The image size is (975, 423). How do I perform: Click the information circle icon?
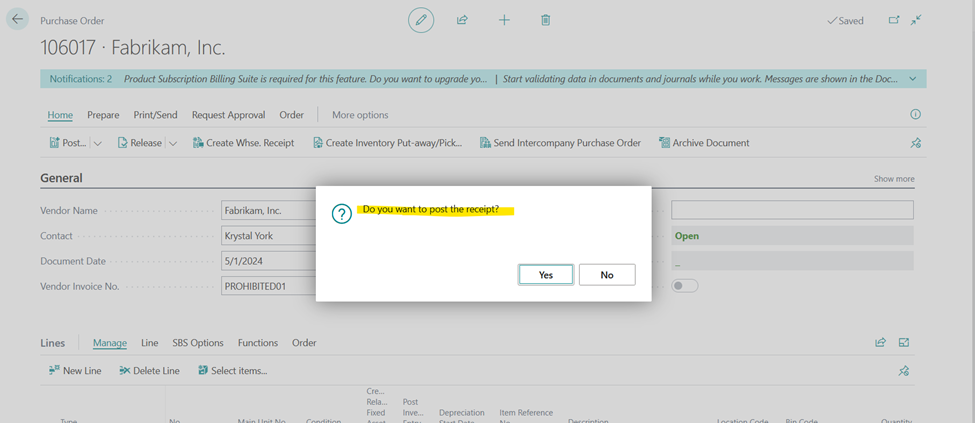pyautogui.click(x=915, y=114)
